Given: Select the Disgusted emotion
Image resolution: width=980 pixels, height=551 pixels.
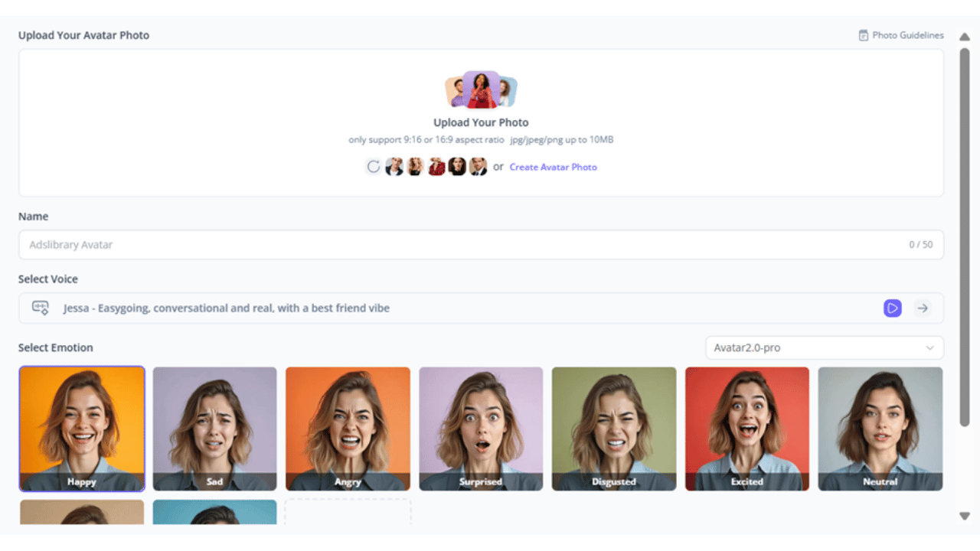Looking at the screenshot, I should click(614, 429).
